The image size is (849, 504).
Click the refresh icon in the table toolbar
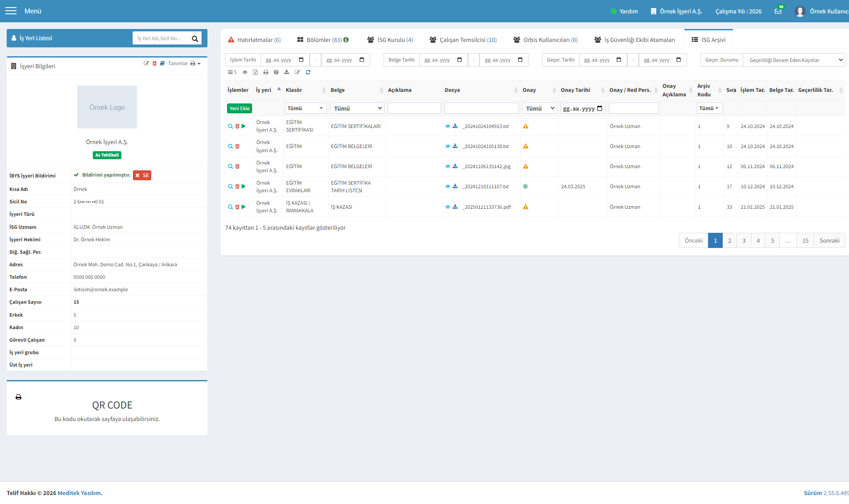pos(308,72)
